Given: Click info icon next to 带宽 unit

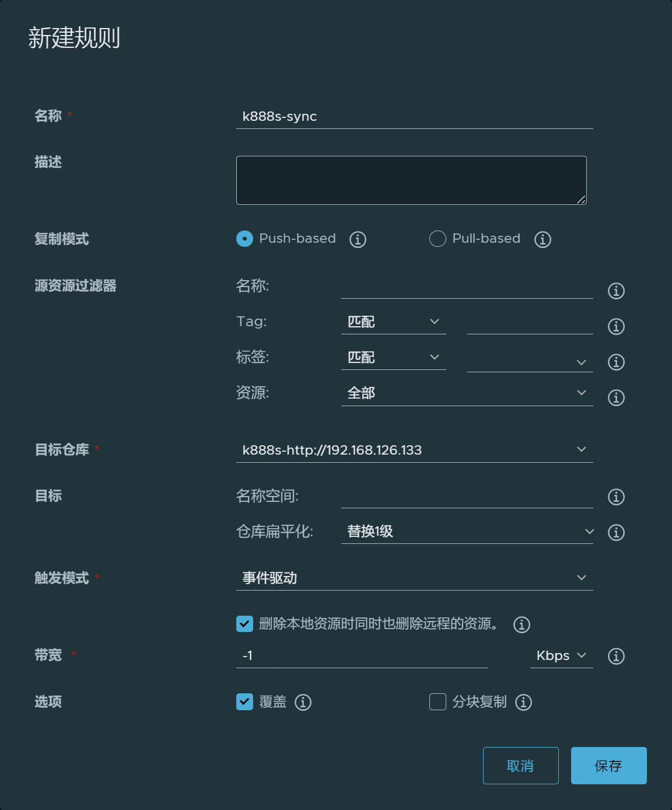Looking at the screenshot, I should click(616, 656).
